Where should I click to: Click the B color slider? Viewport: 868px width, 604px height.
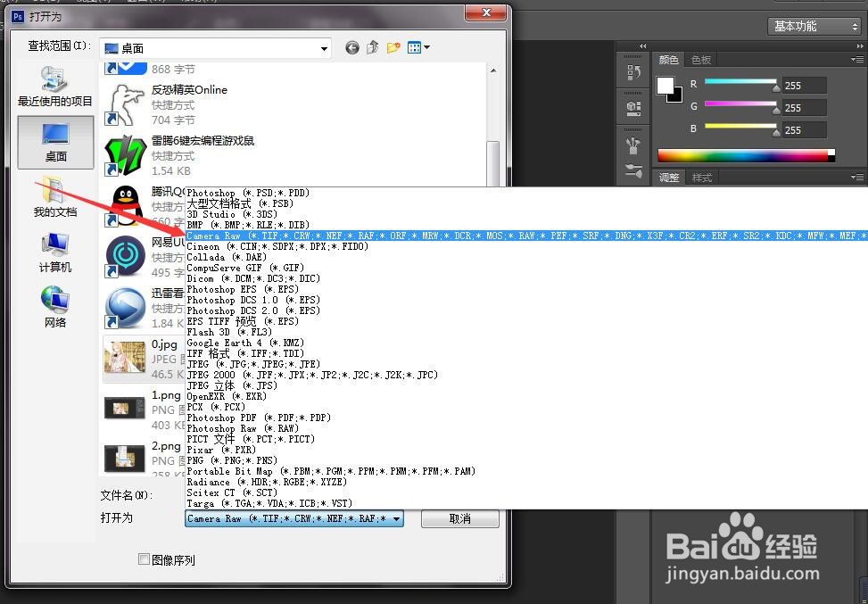(x=740, y=126)
